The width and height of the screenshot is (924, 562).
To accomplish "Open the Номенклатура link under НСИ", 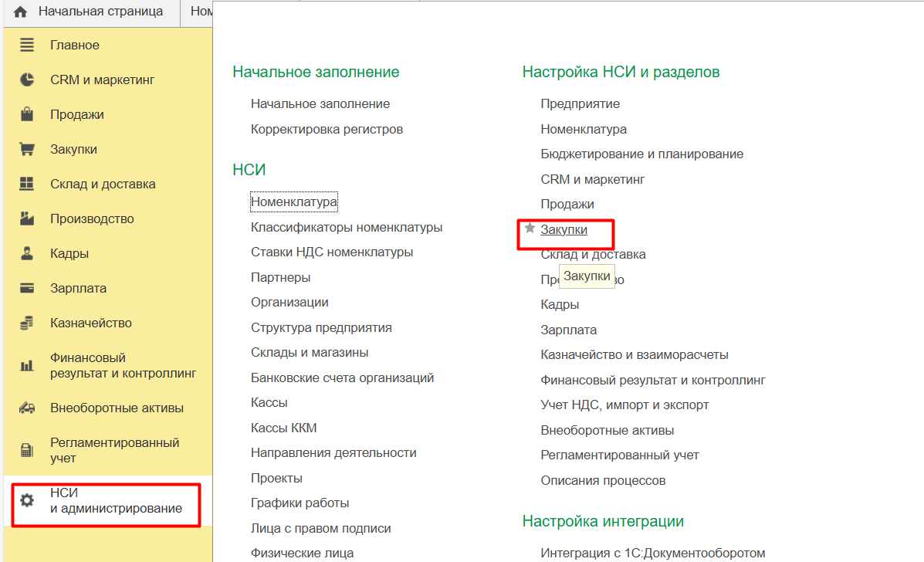I will tap(294, 202).
